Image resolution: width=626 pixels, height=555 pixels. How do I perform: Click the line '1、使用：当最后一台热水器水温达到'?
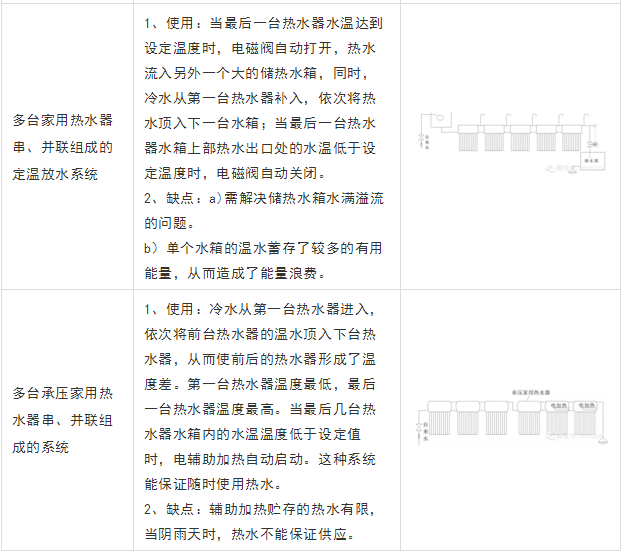tap(263, 24)
